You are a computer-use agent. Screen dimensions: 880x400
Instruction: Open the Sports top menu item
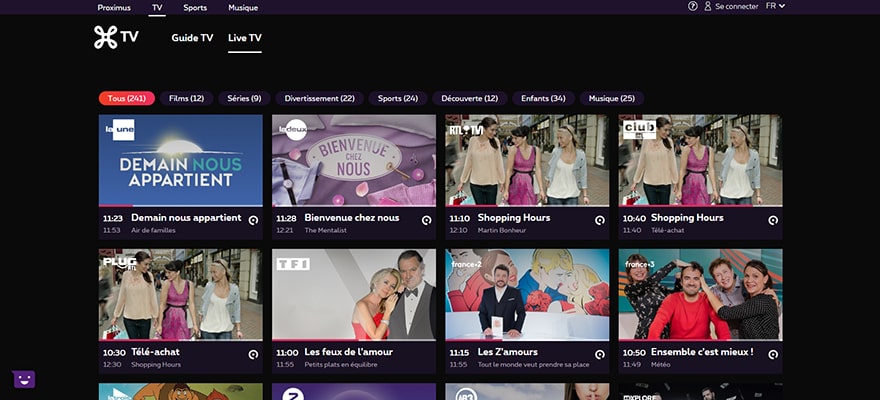pyautogui.click(x=195, y=7)
